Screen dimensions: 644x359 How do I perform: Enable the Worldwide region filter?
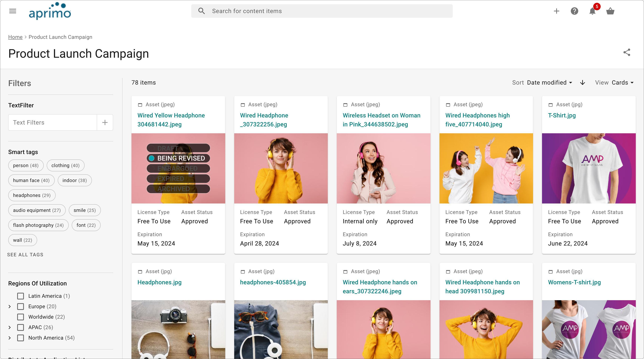pos(21,317)
